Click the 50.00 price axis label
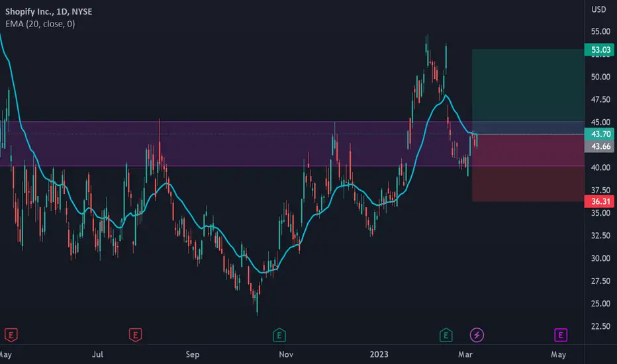617x364 pixels. pyautogui.click(x=600, y=77)
